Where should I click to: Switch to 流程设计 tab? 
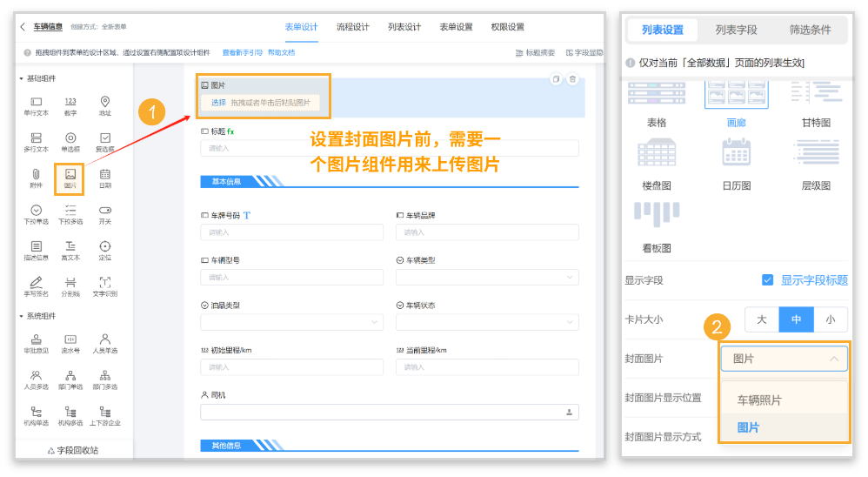click(x=352, y=27)
